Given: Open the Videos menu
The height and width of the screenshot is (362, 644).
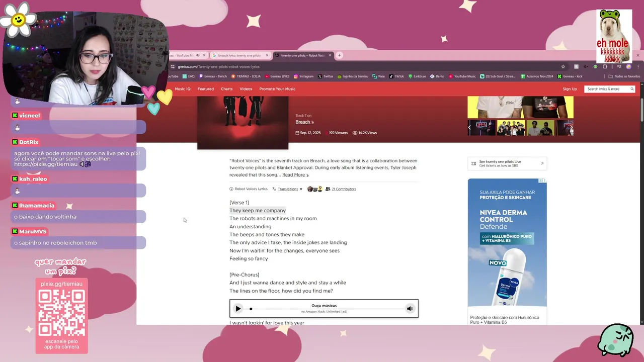Looking at the screenshot, I should [246, 89].
